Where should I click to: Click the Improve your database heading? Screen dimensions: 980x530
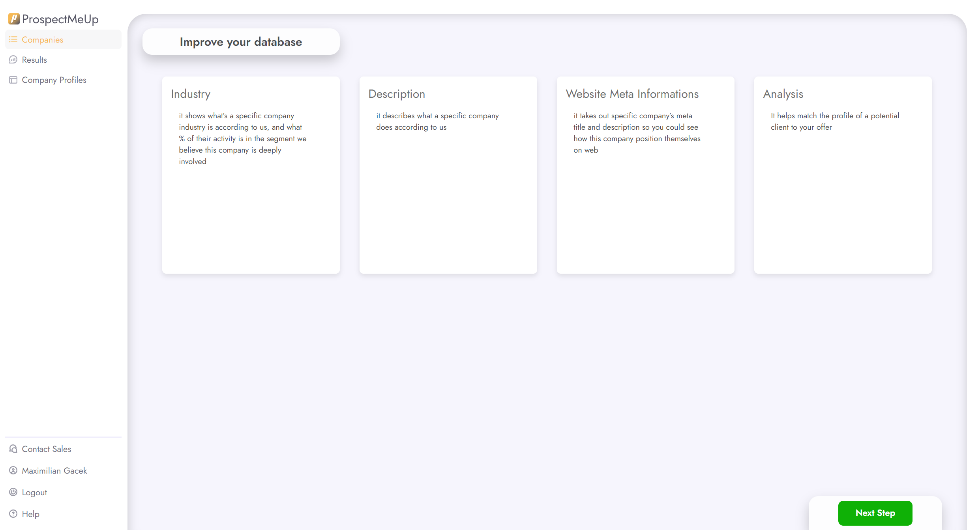coord(241,42)
